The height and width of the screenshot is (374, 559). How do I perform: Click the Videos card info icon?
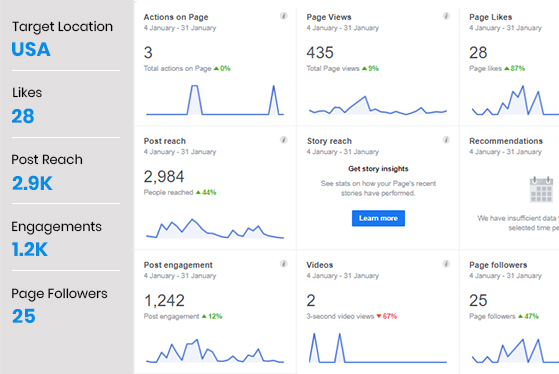[446, 264]
